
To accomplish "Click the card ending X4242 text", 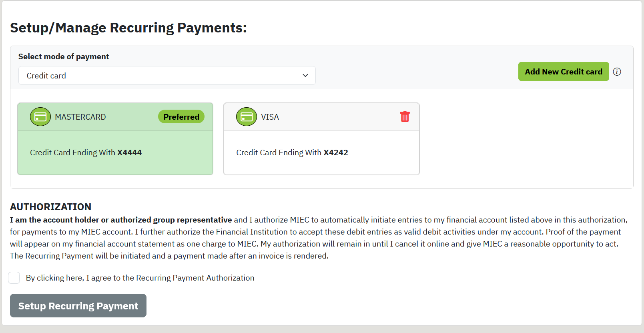I will (x=292, y=152).
